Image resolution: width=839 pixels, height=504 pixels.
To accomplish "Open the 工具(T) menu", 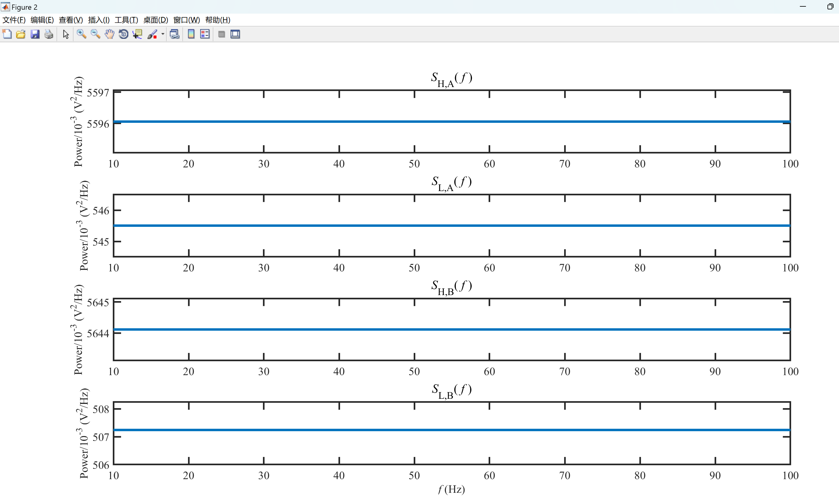I will click(x=126, y=20).
